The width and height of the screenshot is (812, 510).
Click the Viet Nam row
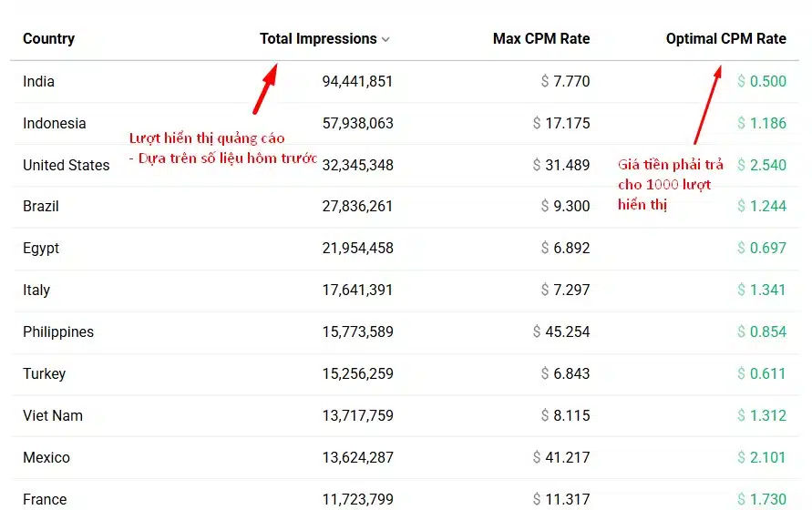coord(52,416)
